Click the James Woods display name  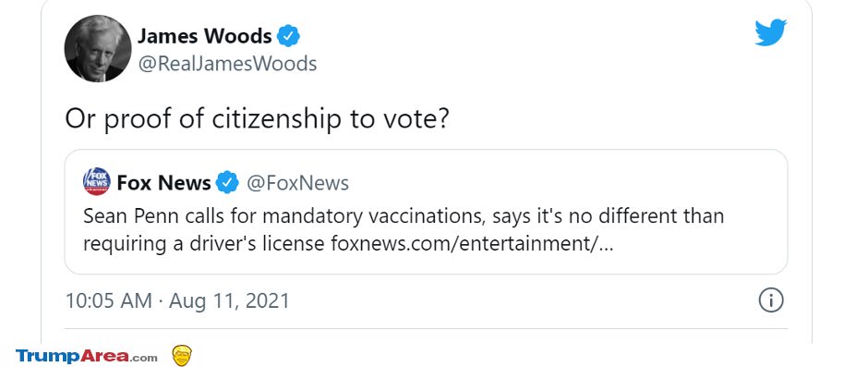pyautogui.click(x=205, y=37)
